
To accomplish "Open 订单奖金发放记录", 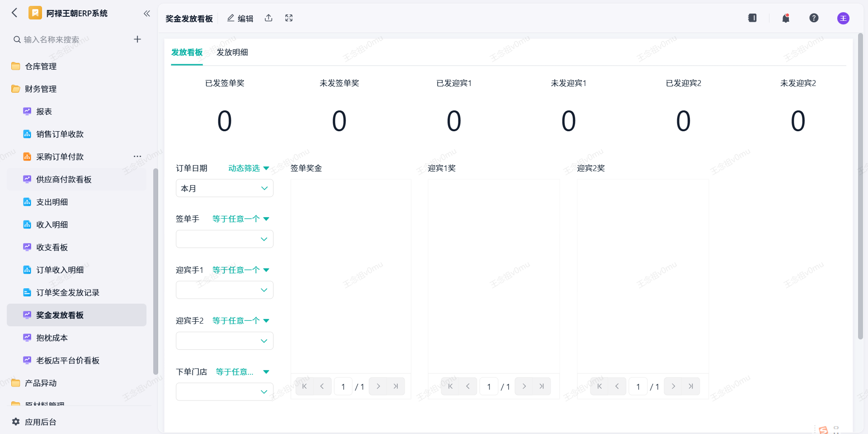I will [76, 292].
